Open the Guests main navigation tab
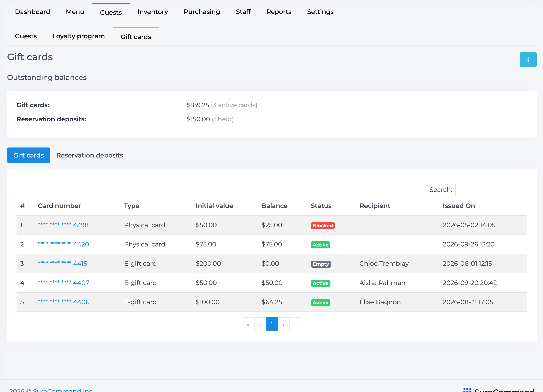The height and width of the screenshot is (392, 543). (111, 12)
